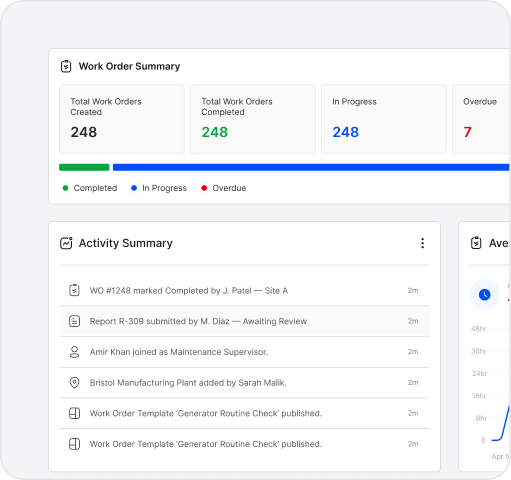Click the Work Order Summary clipboard icon
Viewport: 511px width, 480px height.
66,66
